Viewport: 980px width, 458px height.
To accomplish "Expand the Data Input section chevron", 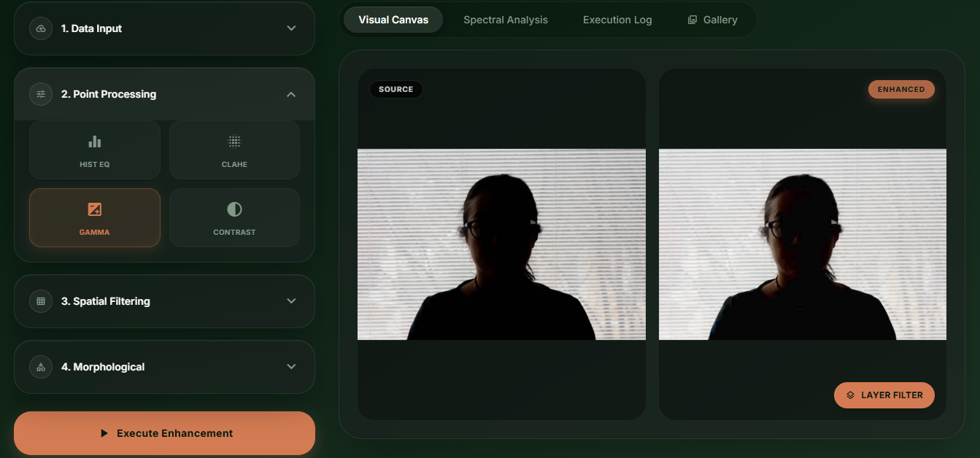I will coord(291,28).
